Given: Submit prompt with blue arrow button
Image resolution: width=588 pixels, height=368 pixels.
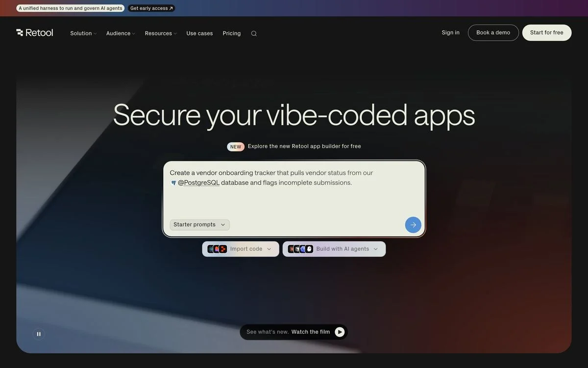Looking at the screenshot, I should click(413, 225).
